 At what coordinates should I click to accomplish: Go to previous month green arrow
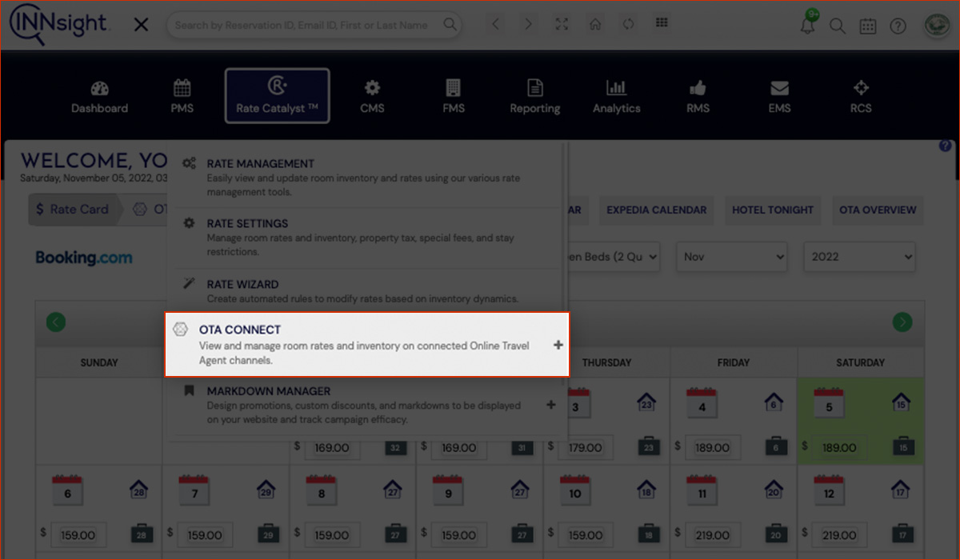point(55,322)
